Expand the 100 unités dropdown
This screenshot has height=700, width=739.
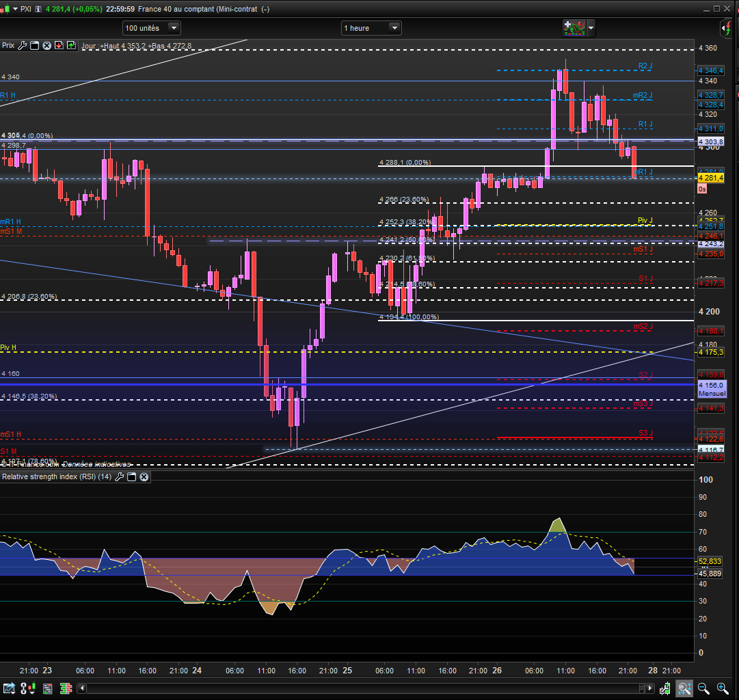tap(174, 28)
